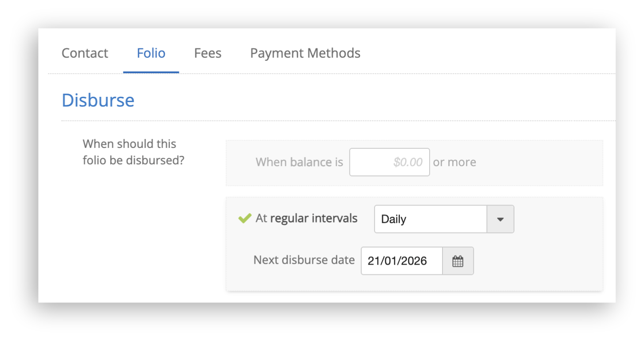Screen dimensions: 644x341
Task: Enable the balance-based disbursement option
Action: [299, 162]
